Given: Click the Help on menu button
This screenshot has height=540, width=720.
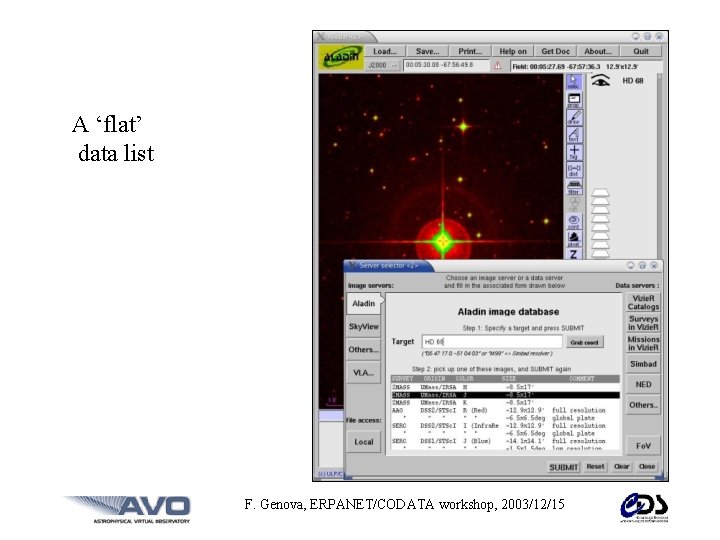Looking at the screenshot, I should [x=513, y=51].
